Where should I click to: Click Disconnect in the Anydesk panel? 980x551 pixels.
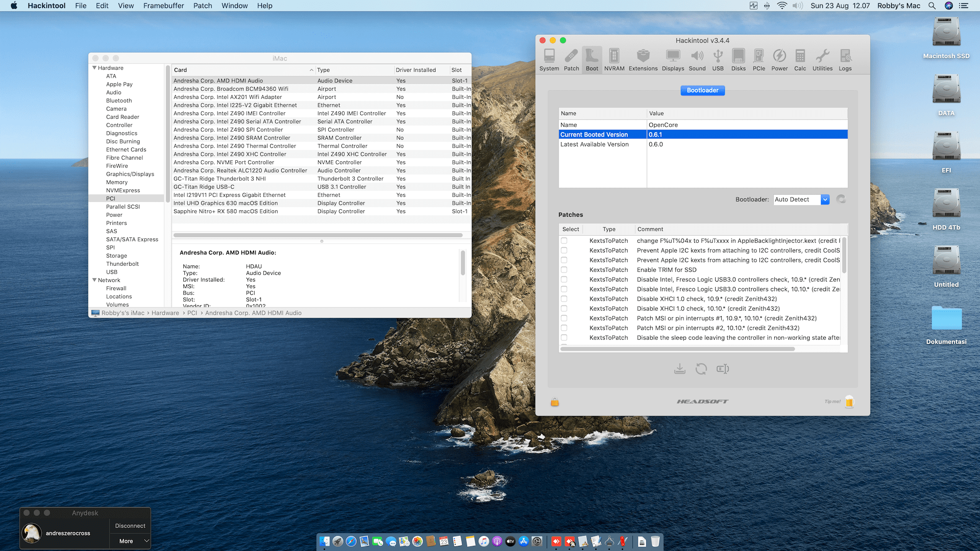[130, 526]
